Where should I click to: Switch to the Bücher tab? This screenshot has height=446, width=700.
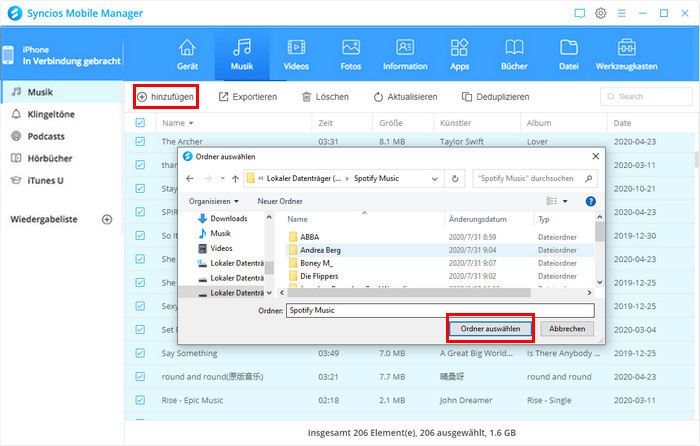point(514,55)
